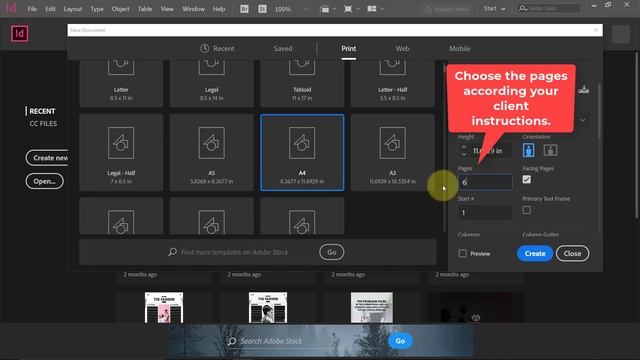Click the Start # input field
This screenshot has height=360, width=640.
(x=485, y=213)
